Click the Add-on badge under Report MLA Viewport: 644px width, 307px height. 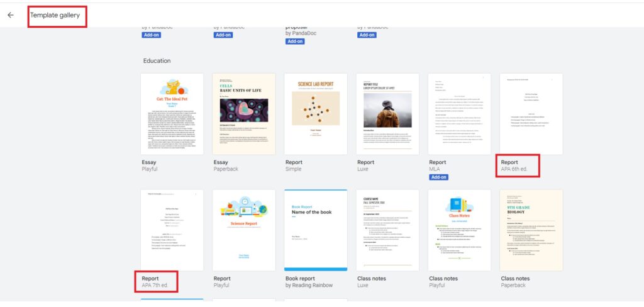[x=438, y=177]
